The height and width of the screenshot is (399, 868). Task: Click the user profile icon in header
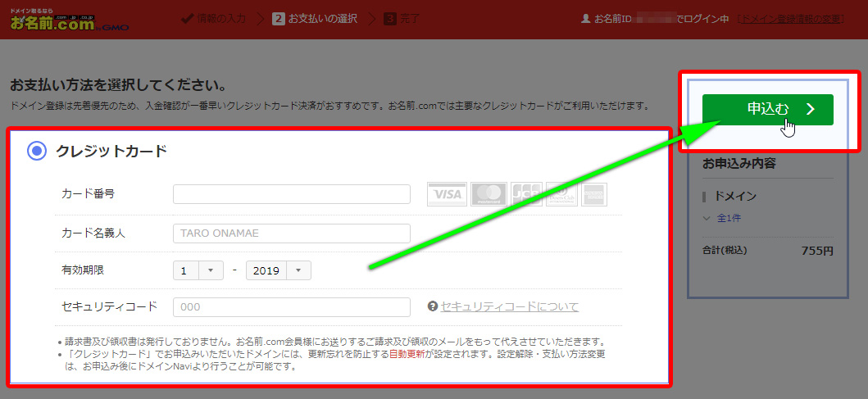[585, 18]
